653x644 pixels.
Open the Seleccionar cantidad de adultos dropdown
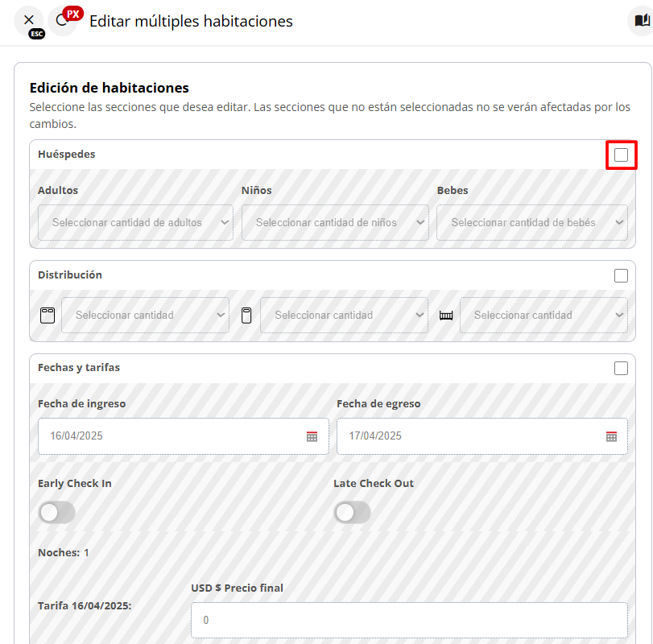pyautogui.click(x=134, y=222)
